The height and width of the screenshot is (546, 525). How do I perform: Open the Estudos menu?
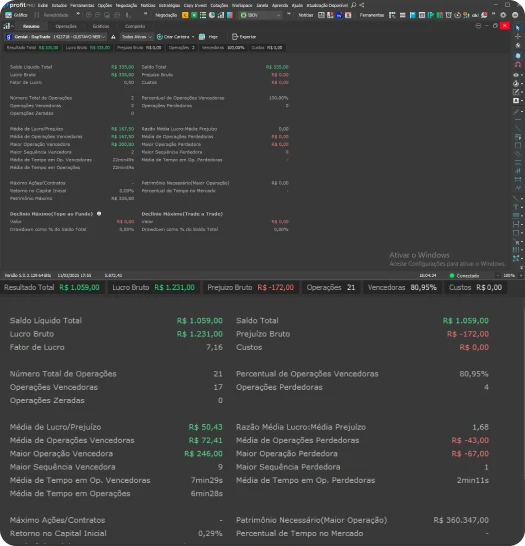pos(59,5)
